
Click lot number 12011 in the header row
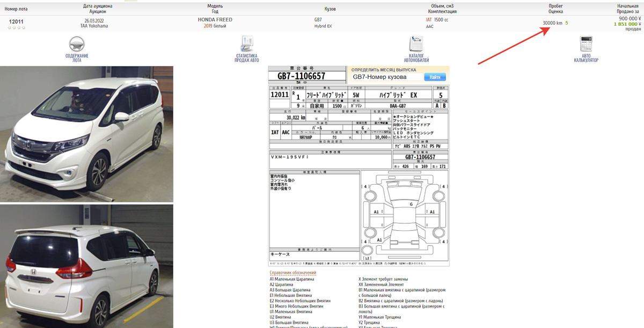coord(16,21)
